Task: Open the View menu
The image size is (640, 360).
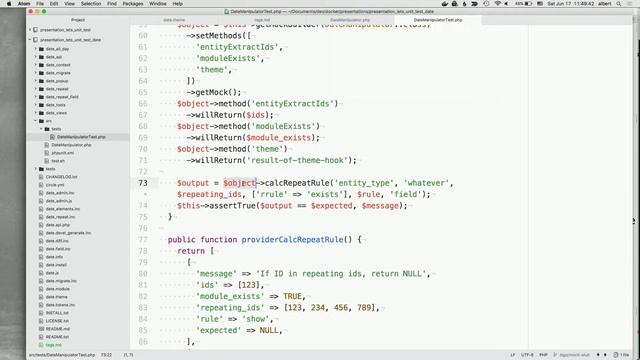Action: [69, 4]
